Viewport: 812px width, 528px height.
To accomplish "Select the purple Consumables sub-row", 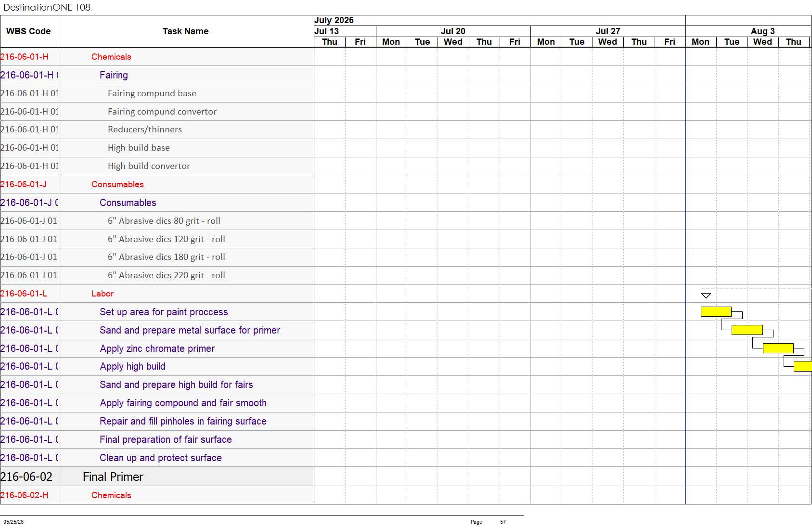I will pos(157,203).
